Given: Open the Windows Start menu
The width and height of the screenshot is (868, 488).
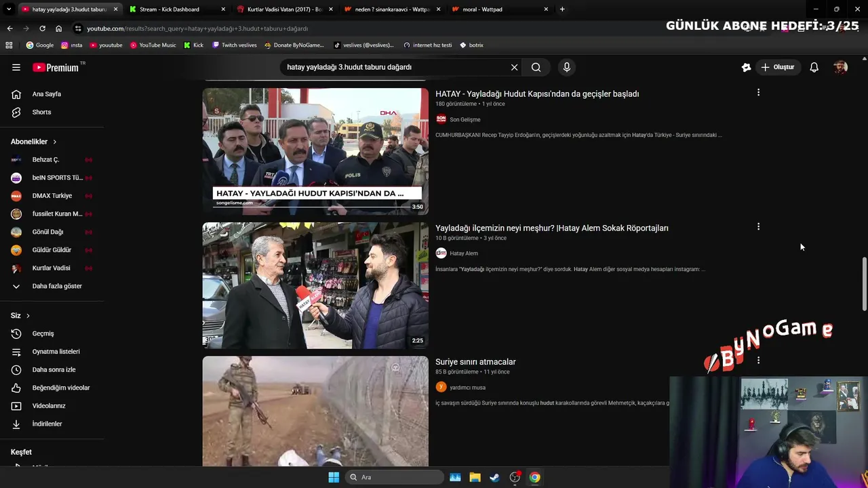Looking at the screenshot, I should click(x=334, y=477).
